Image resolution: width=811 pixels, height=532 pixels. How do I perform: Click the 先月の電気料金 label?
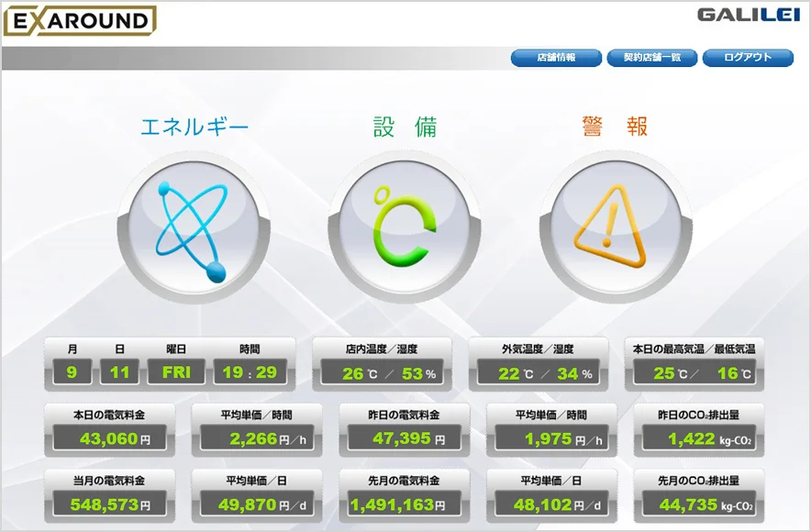404,481
